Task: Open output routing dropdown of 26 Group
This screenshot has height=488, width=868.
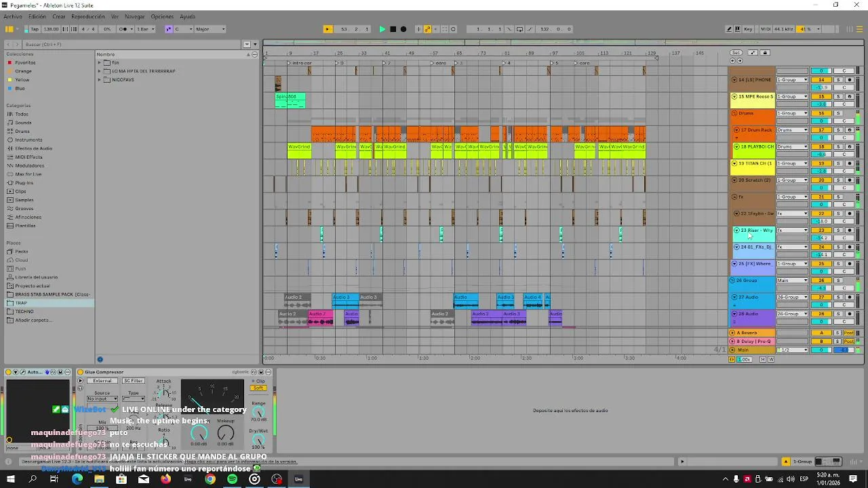Action: pos(792,281)
